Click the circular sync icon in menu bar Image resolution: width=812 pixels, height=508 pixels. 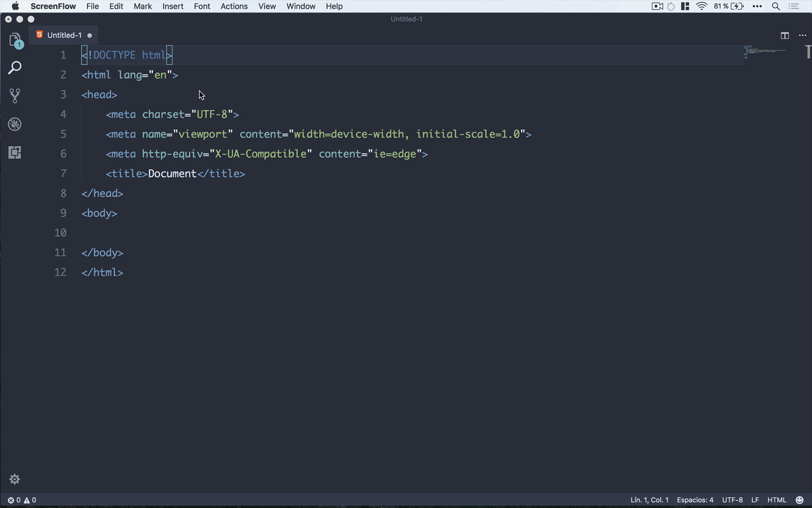671,6
